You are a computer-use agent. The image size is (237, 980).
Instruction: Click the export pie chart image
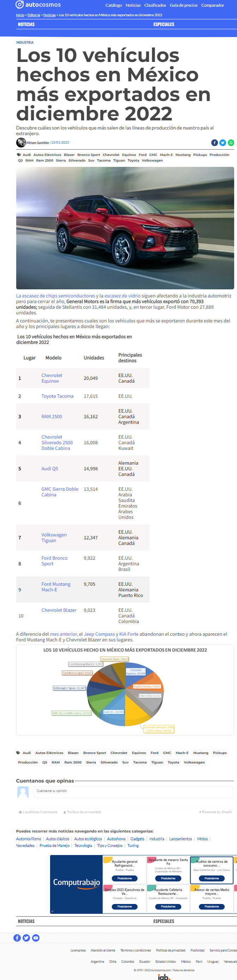pyautogui.click(x=125, y=690)
